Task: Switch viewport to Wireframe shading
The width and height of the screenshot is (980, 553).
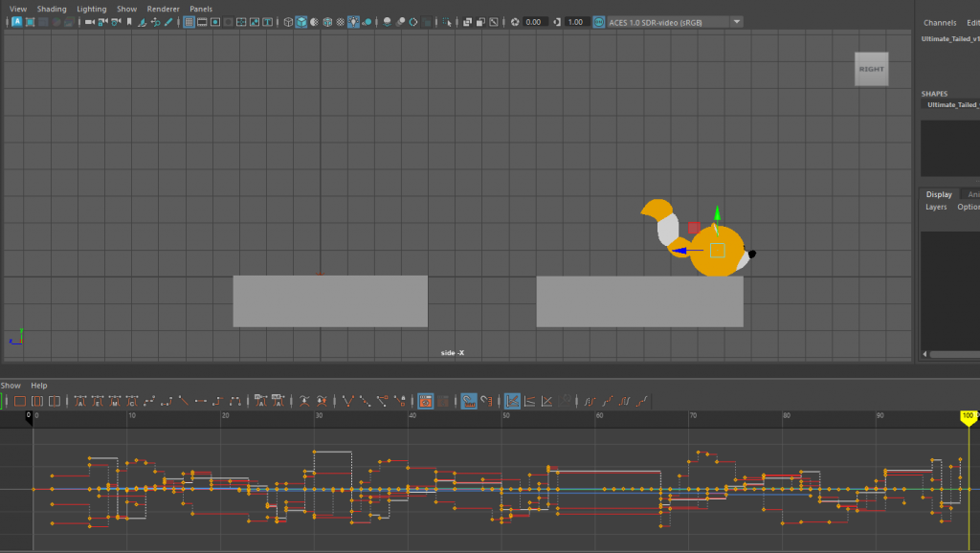Action: pos(288,22)
